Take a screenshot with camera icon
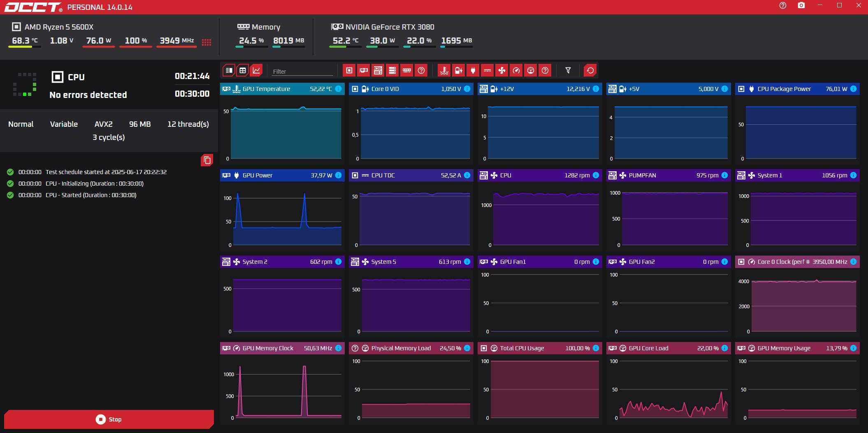 tap(801, 5)
